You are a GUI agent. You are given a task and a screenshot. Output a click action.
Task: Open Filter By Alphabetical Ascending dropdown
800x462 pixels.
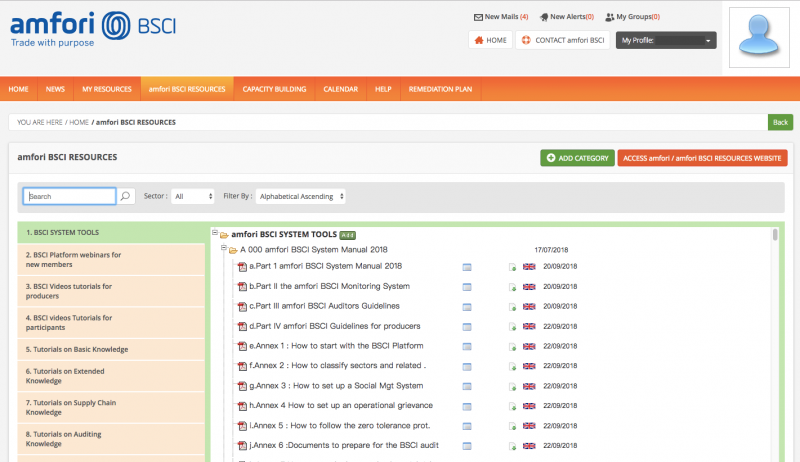pyautogui.click(x=301, y=197)
